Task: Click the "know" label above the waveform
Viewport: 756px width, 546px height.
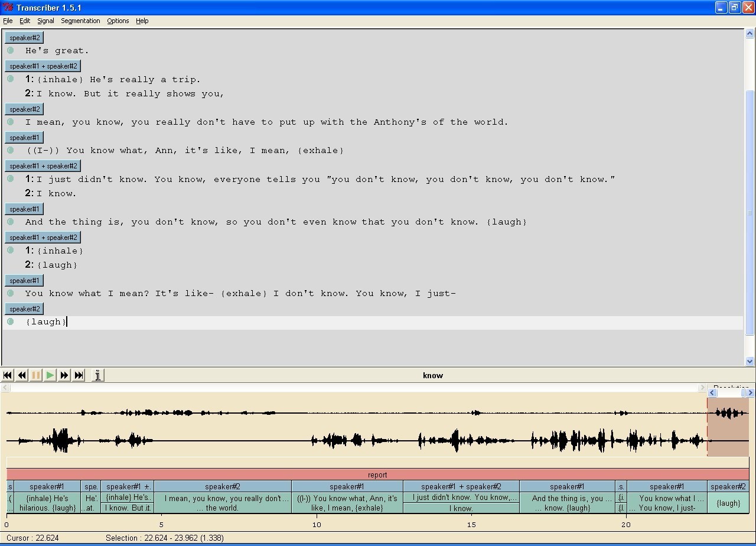Action: coord(433,375)
